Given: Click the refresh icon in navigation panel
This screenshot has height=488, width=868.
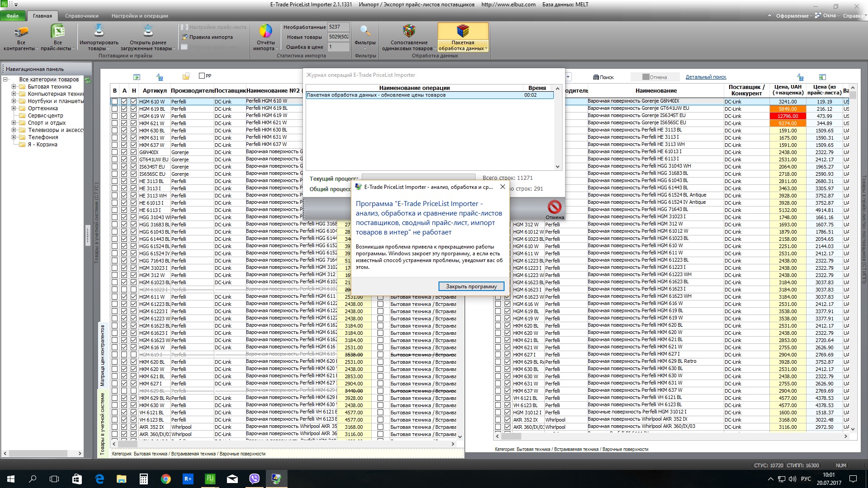Looking at the screenshot, I should tap(88, 80).
